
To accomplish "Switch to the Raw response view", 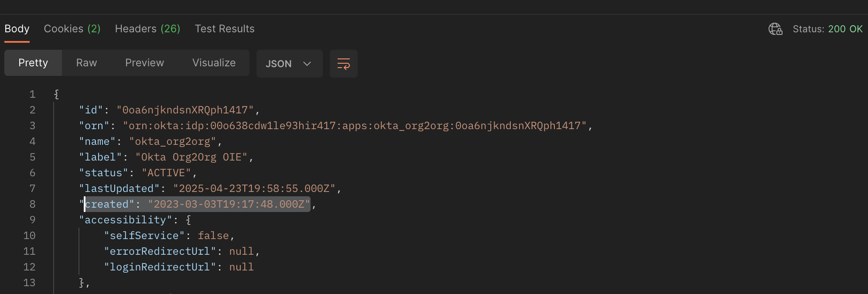I will [x=86, y=63].
